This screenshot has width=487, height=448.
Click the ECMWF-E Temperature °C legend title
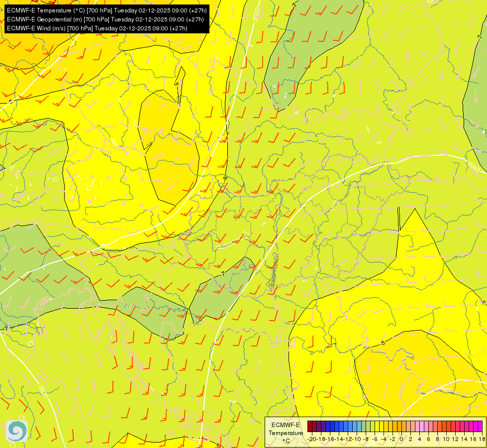click(286, 433)
